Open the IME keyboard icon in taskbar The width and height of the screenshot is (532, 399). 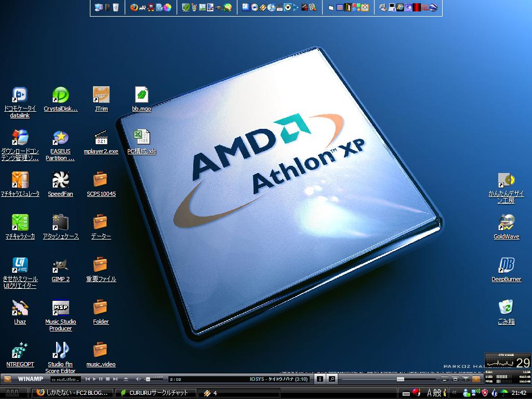[406, 393]
